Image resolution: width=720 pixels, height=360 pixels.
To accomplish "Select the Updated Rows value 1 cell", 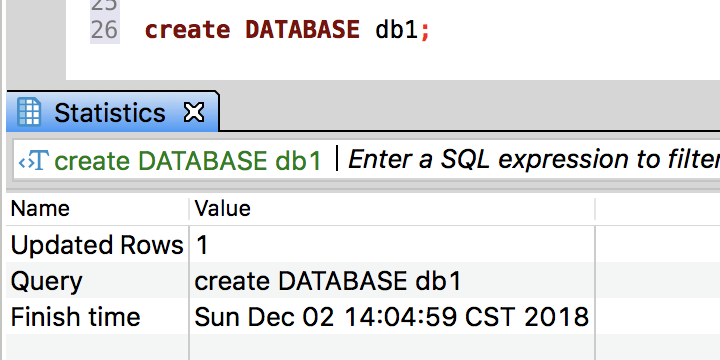I will point(392,245).
